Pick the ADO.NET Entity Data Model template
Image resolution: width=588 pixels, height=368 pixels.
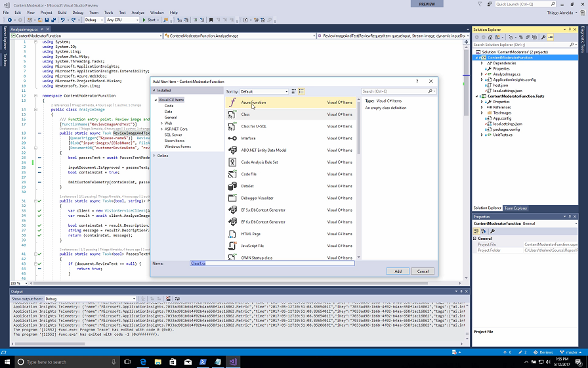coord(291,150)
